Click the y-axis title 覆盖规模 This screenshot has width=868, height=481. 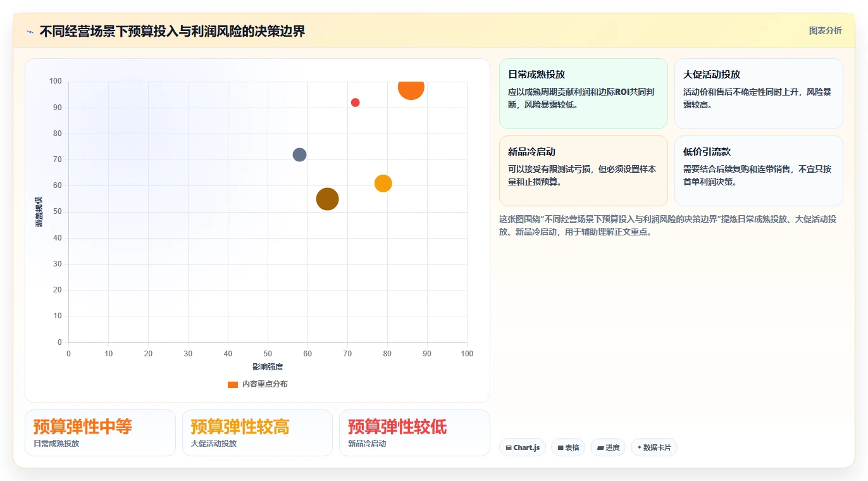point(39,212)
